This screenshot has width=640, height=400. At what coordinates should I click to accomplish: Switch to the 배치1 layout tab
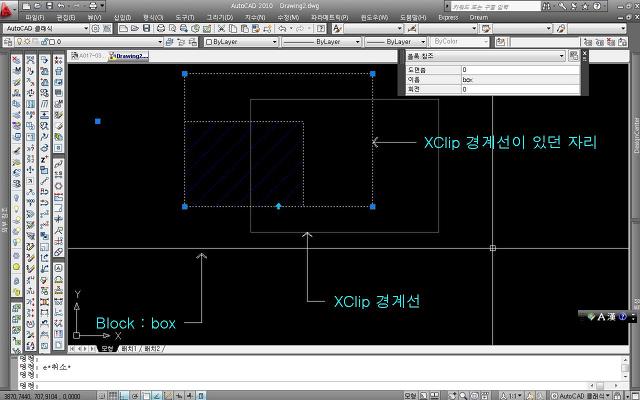pyautogui.click(x=129, y=349)
